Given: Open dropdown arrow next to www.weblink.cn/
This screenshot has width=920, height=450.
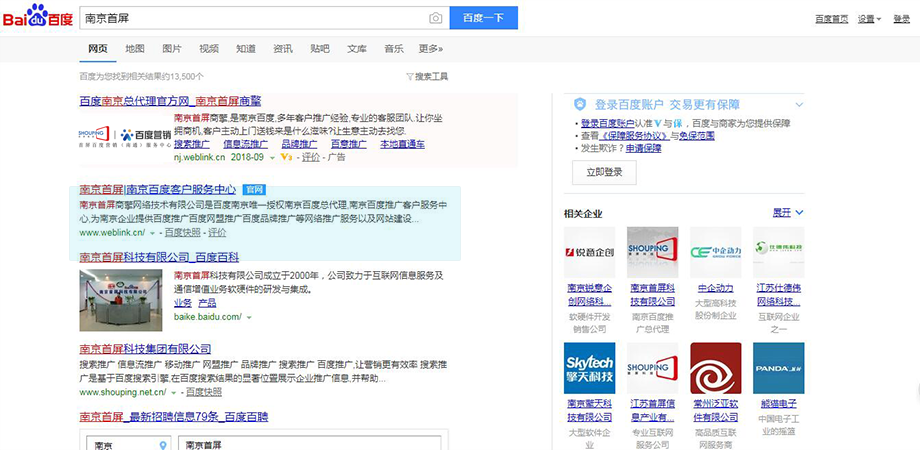Looking at the screenshot, I should [153, 233].
